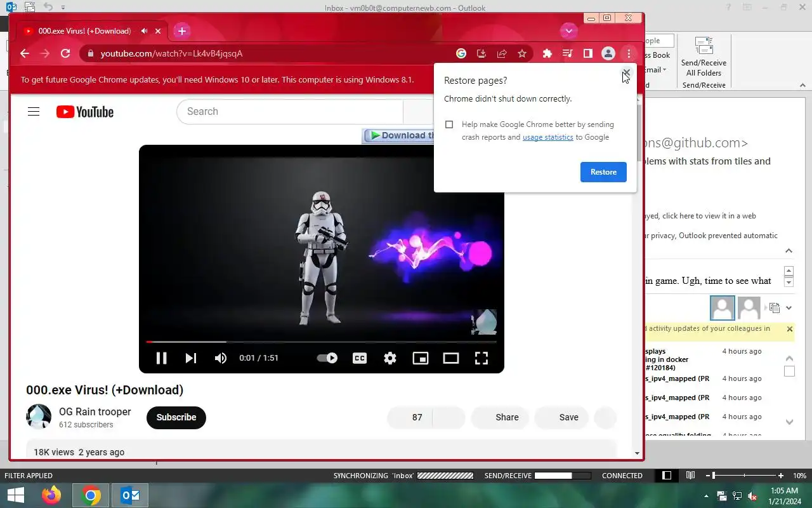This screenshot has height=508, width=812.
Task: Open the Chrome Extensions puzzle icon
Action: [547, 53]
